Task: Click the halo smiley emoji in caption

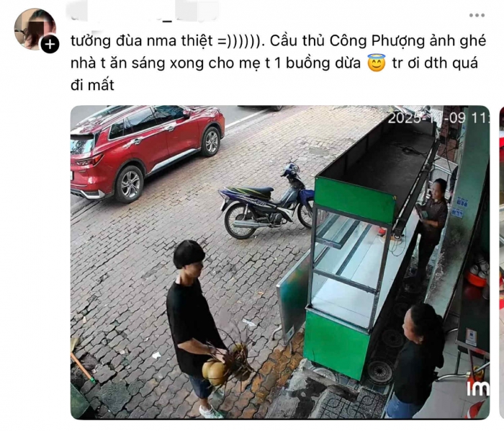Action: coord(377,63)
